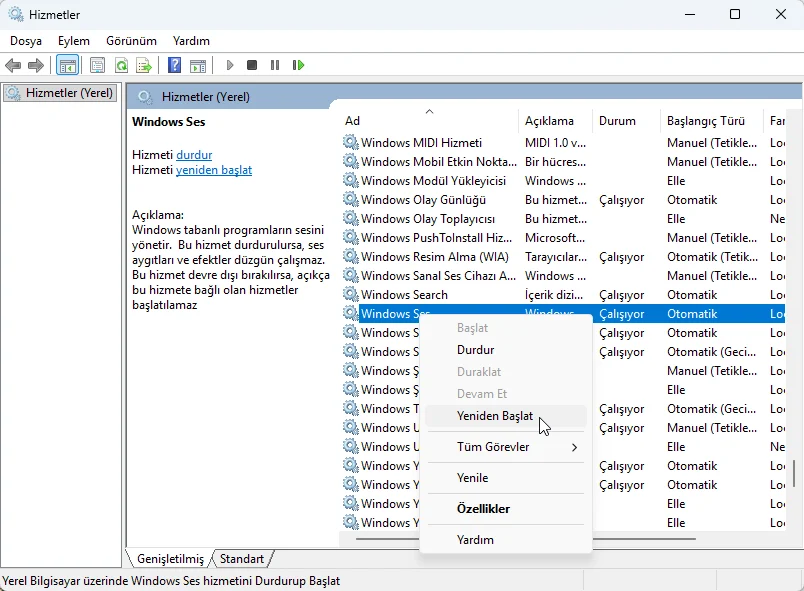804x591 pixels.
Task: Click the Start Service play icon
Action: click(x=230, y=65)
